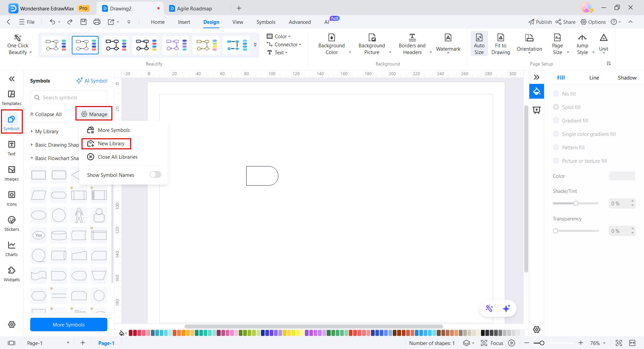Open the Charts sidebar panel
The image size is (644, 349).
tap(11, 249)
